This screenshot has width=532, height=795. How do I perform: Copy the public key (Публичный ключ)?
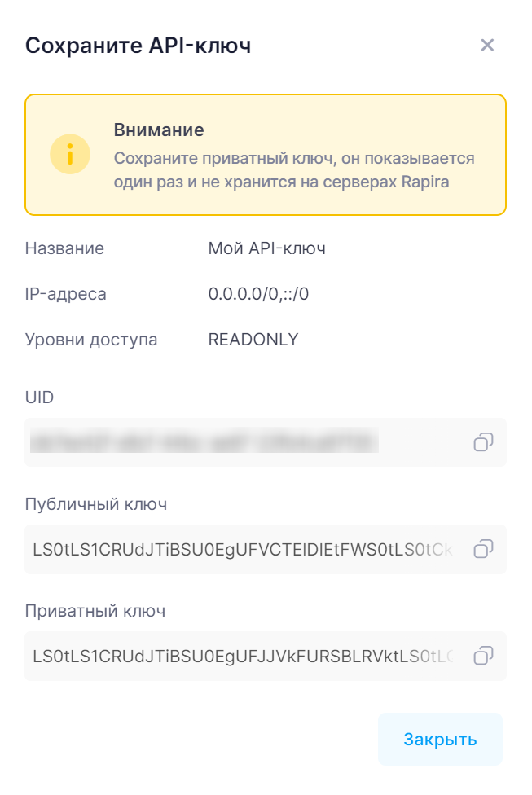tap(483, 549)
